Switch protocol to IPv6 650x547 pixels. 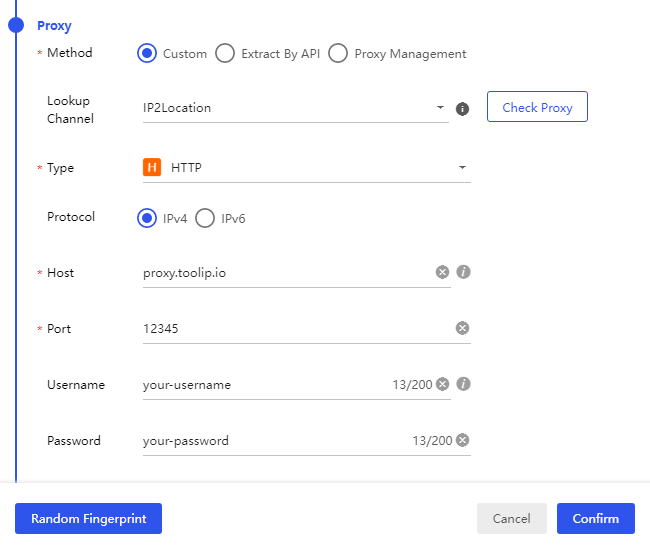[205, 218]
